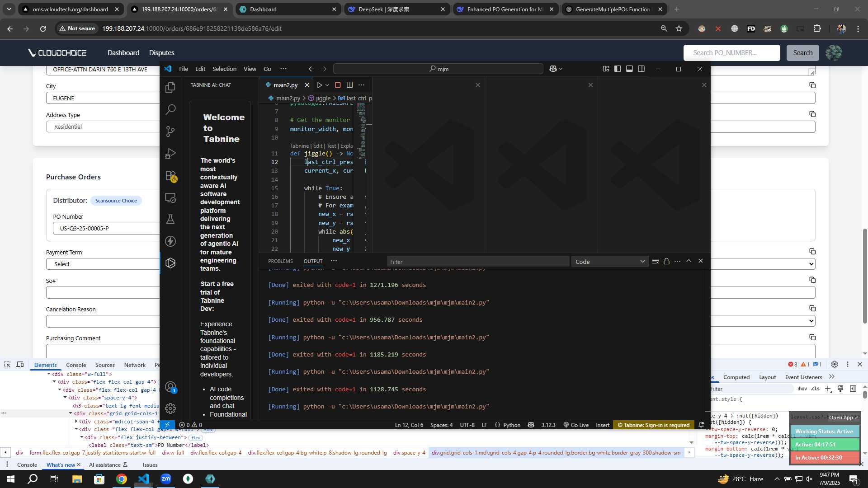The image size is (868, 488).
Task: Go to Dashboard in CloudChoice nav
Action: [x=123, y=53]
